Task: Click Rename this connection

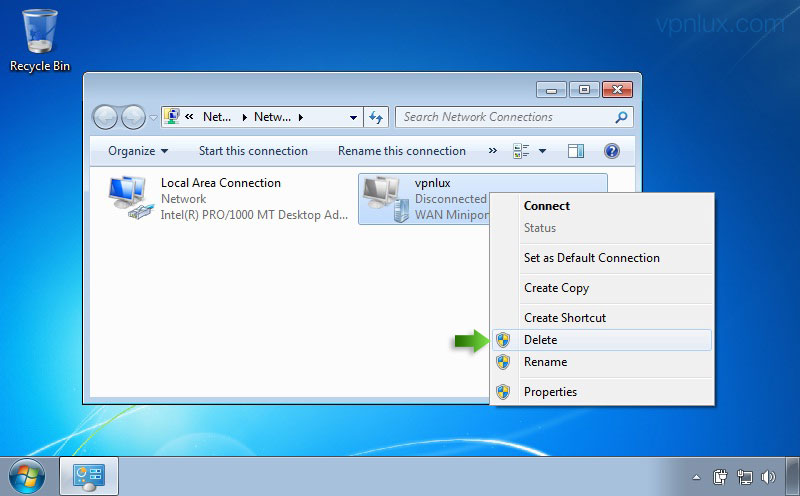Action: (x=402, y=151)
